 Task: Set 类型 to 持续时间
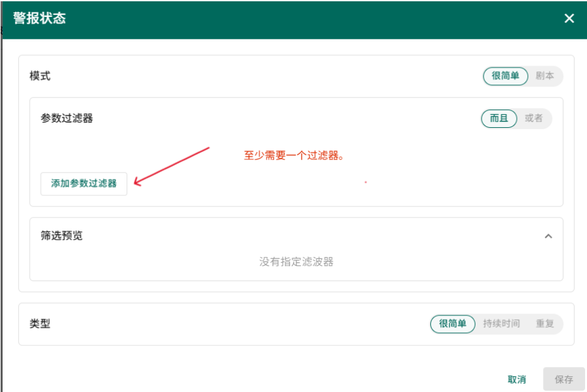click(501, 324)
